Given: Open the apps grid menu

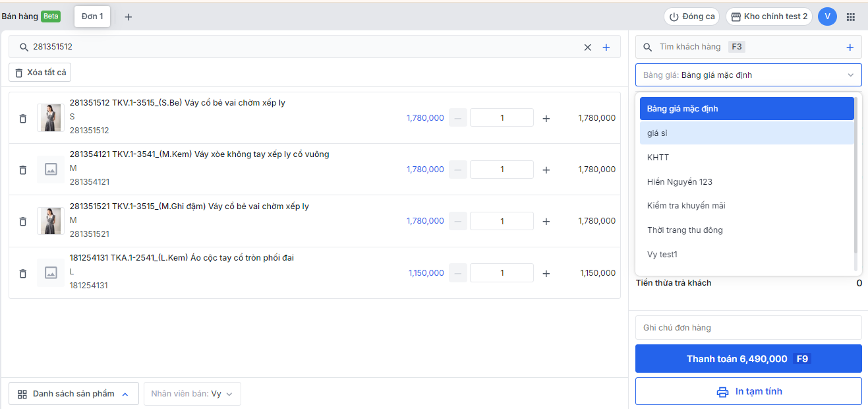Looking at the screenshot, I should coord(851,16).
